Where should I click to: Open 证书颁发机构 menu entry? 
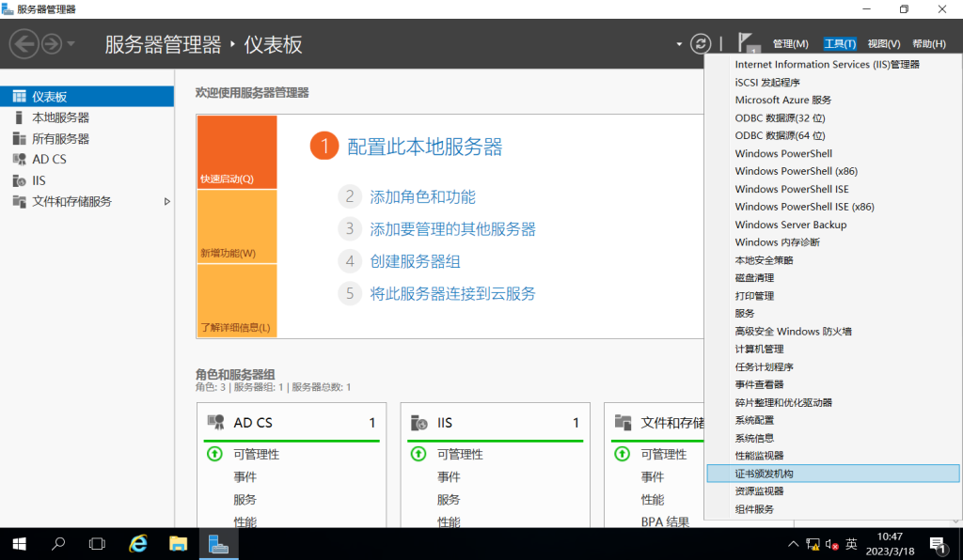tap(833, 474)
